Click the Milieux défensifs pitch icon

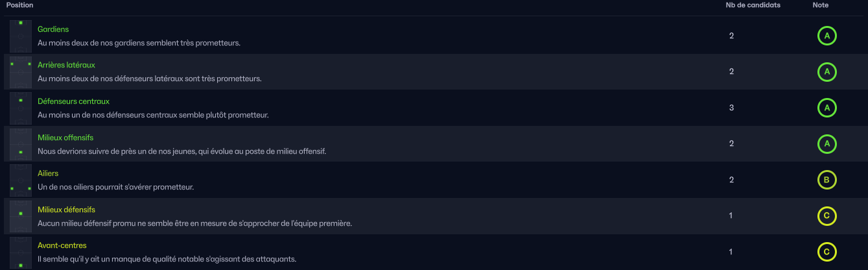[21, 216]
